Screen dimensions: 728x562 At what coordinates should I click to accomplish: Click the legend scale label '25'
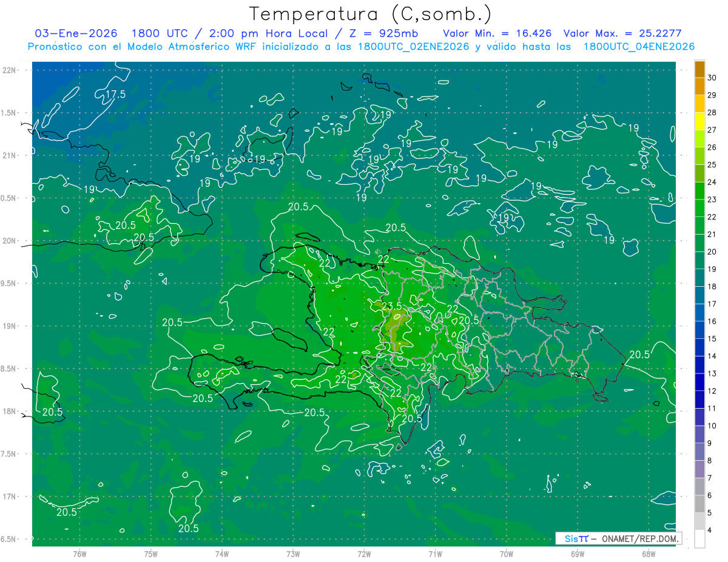click(712, 164)
